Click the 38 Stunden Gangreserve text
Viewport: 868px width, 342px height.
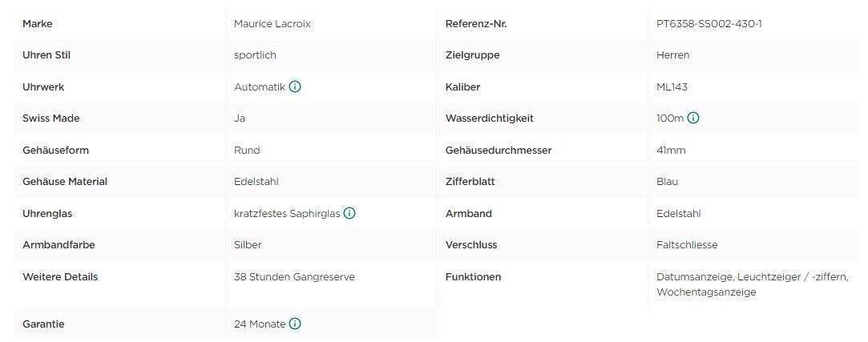tap(294, 276)
